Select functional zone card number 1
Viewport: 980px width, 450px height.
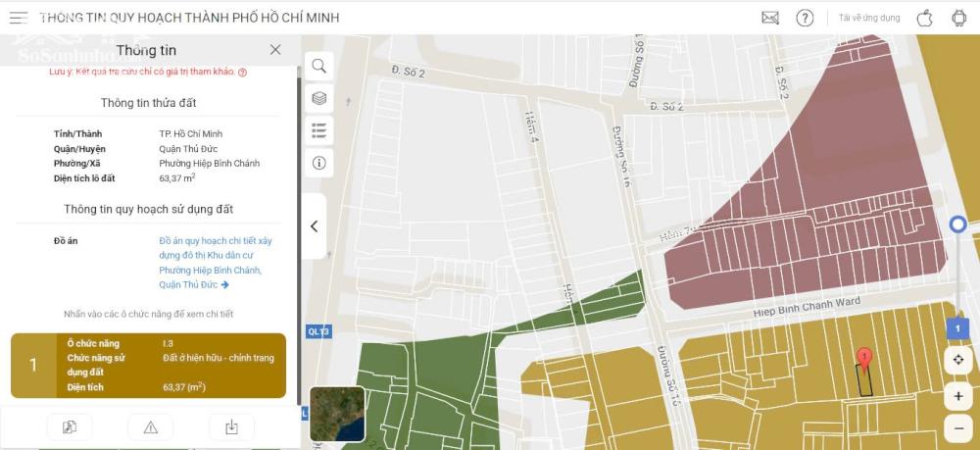click(x=148, y=366)
